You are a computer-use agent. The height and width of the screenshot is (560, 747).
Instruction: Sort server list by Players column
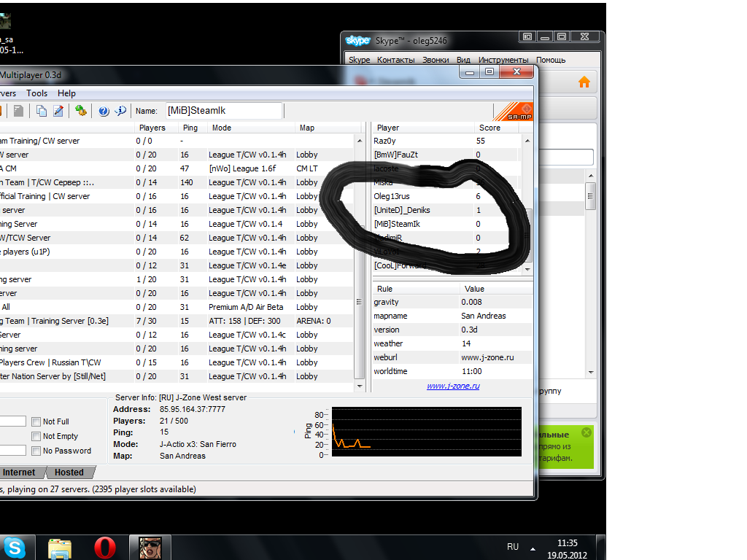tap(155, 128)
